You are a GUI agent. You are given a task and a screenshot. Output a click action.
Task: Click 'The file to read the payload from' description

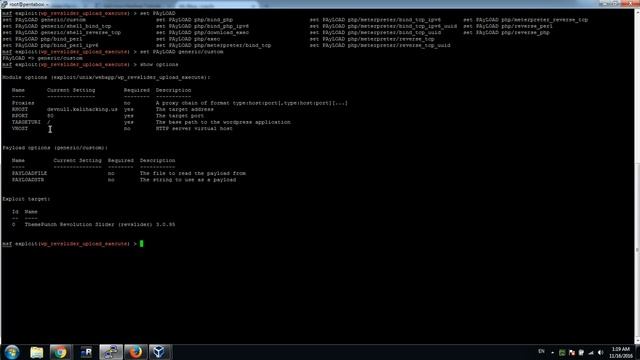[x=193, y=173]
